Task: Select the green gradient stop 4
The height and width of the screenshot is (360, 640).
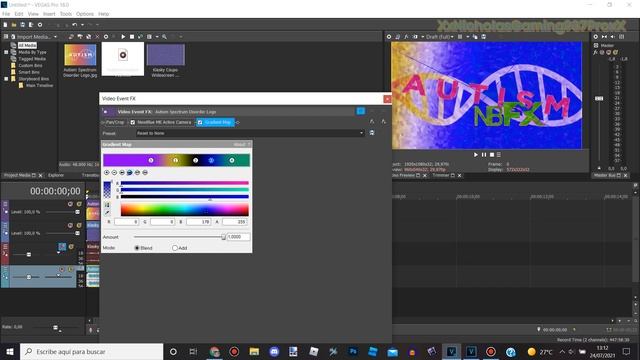Action: point(232,160)
